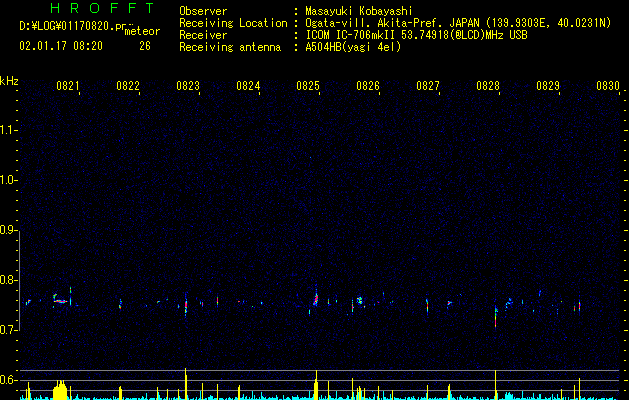Click the meteor label

(x=142, y=31)
